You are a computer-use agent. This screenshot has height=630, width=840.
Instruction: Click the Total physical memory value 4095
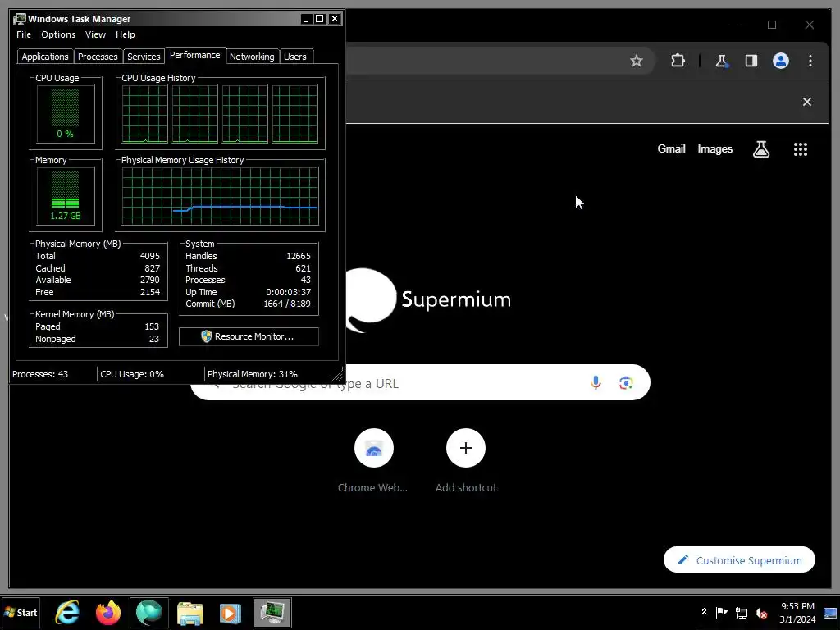click(x=150, y=256)
